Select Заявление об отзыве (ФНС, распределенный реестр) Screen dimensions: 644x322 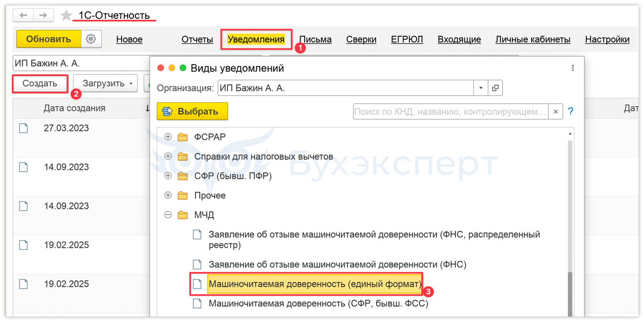click(374, 240)
